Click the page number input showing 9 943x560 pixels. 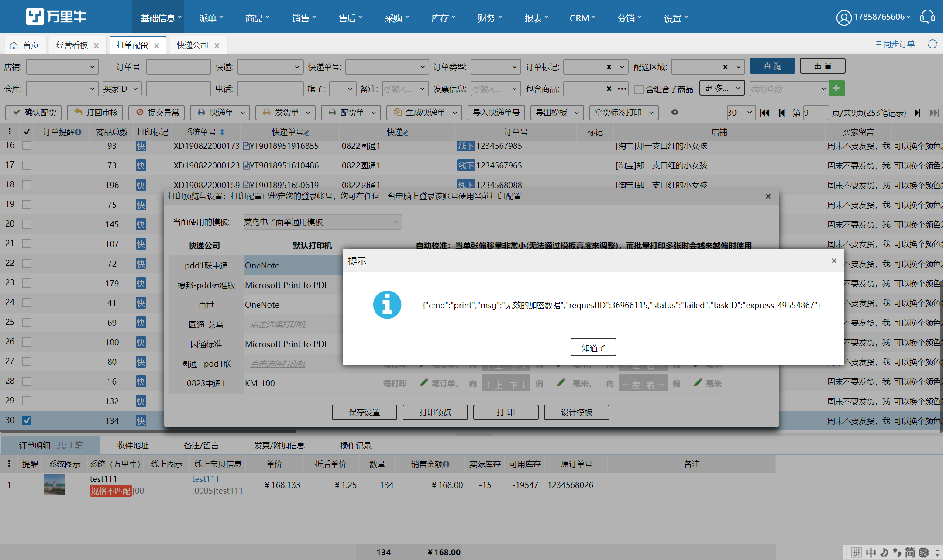click(x=816, y=113)
